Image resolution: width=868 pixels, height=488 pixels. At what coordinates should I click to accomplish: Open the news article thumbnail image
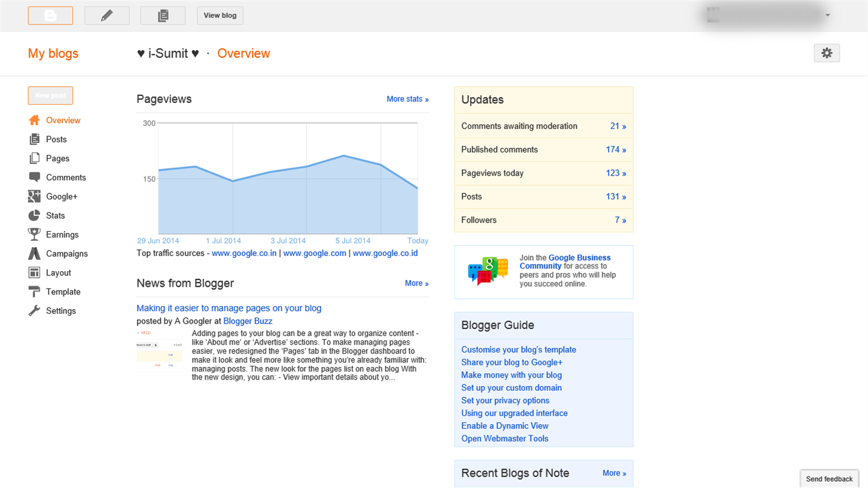click(x=160, y=354)
